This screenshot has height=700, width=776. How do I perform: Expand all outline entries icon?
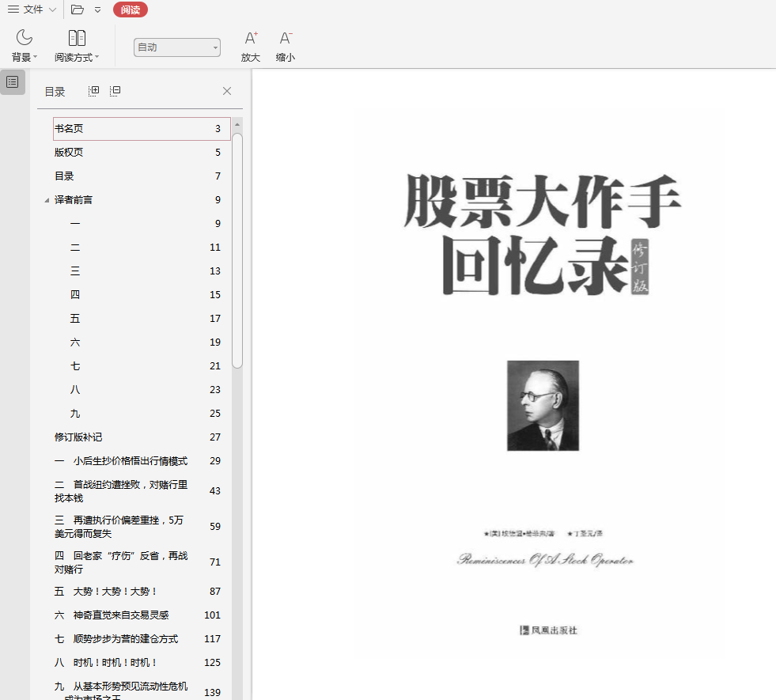pos(93,91)
